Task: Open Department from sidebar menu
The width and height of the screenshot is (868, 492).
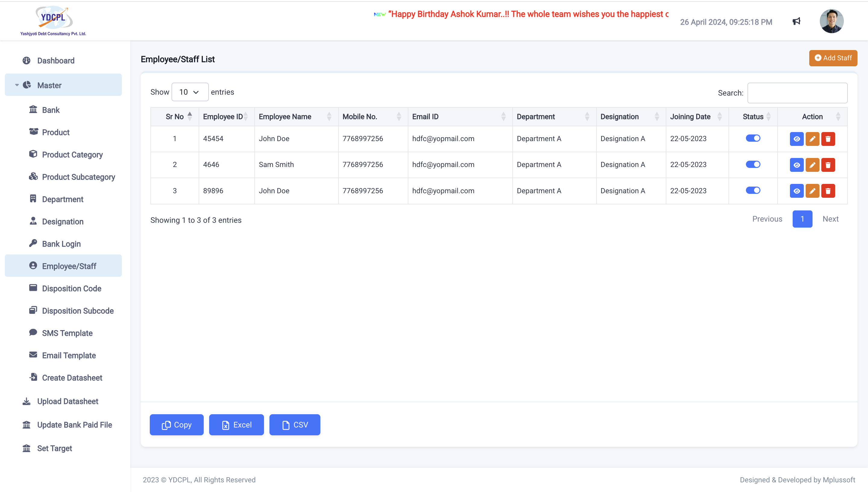Action: (63, 199)
